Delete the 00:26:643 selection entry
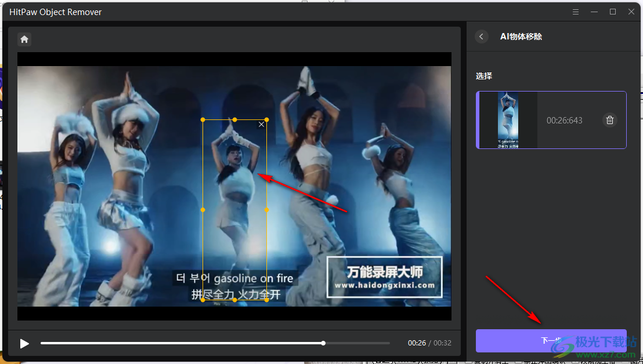643x364 pixels. (610, 120)
